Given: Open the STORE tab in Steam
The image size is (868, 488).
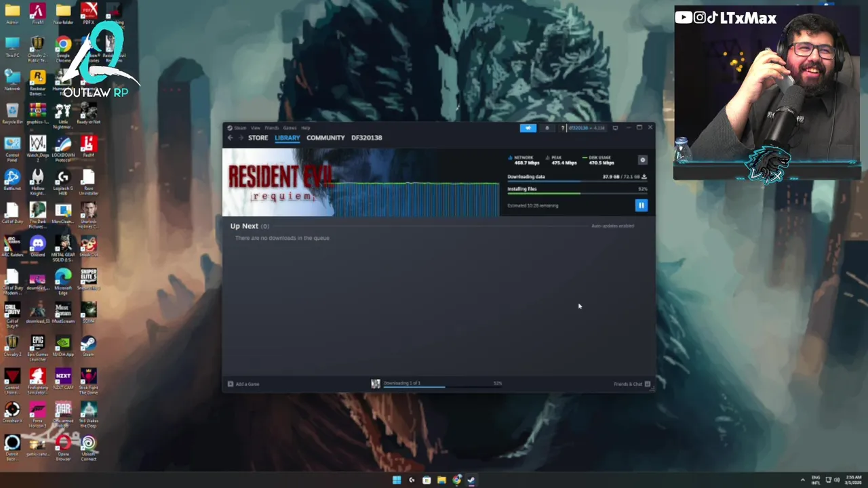Looking at the screenshot, I should [x=258, y=138].
